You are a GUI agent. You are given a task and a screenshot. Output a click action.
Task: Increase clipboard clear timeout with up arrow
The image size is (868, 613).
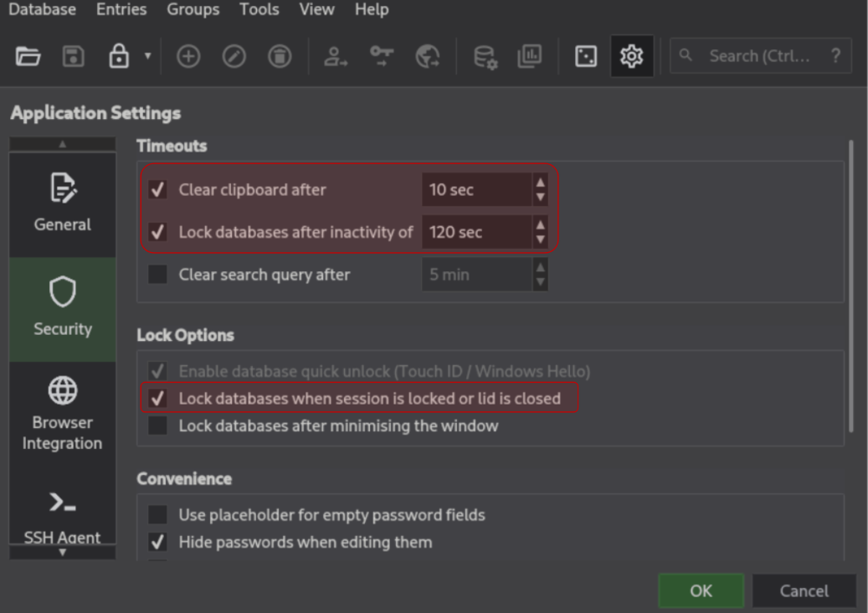(x=540, y=183)
